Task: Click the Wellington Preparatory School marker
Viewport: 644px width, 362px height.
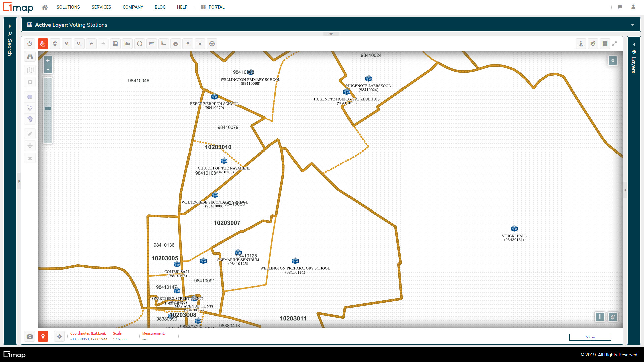Action: [295, 261]
